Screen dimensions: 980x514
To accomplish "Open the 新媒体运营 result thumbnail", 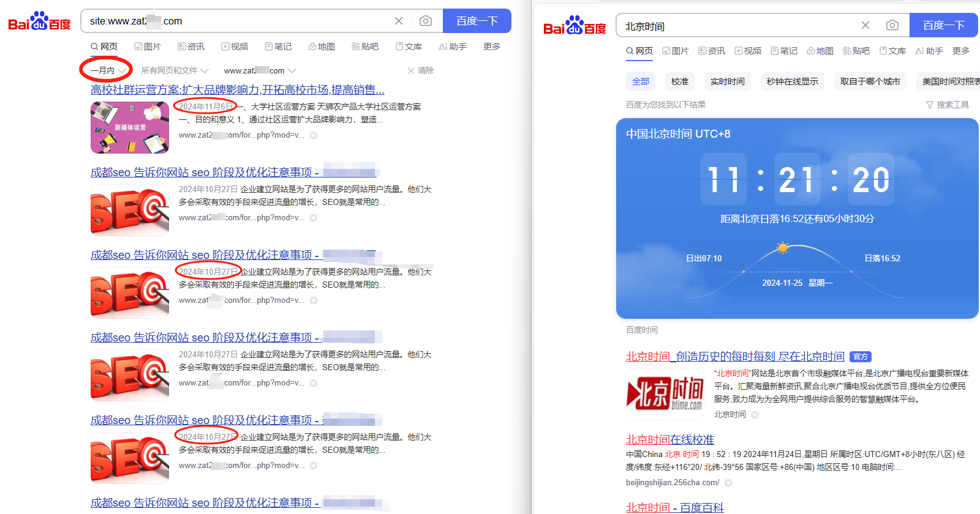I will [x=130, y=127].
